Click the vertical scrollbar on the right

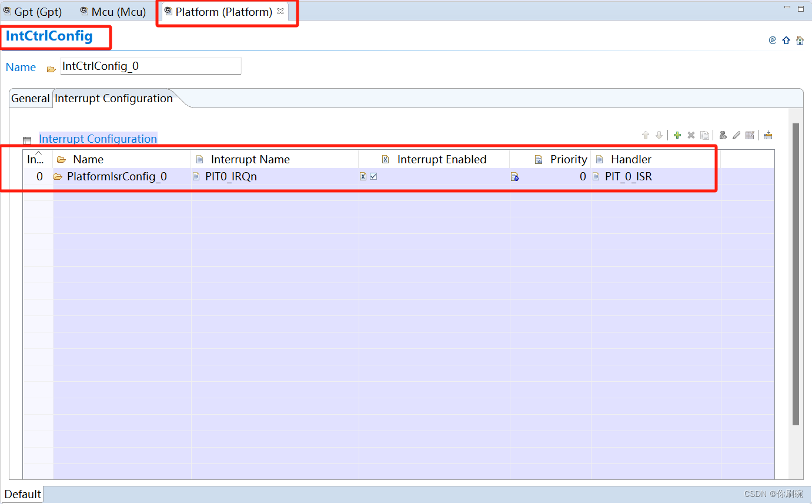(796, 274)
